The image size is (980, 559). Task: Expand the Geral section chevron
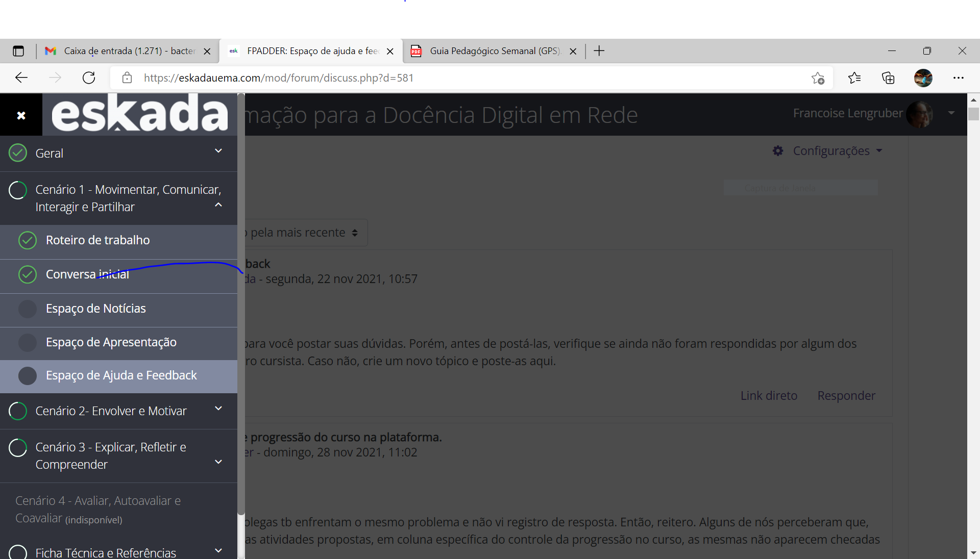click(218, 151)
